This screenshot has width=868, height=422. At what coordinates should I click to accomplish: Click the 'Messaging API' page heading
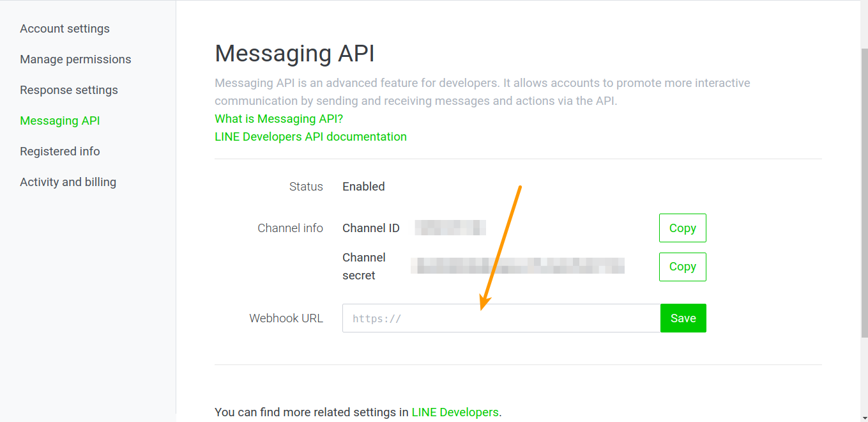click(x=294, y=54)
